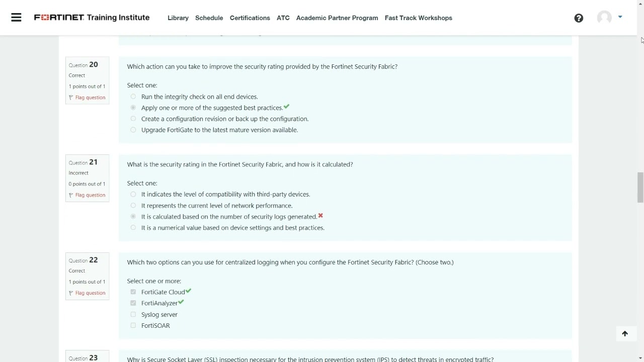Open the help question mark icon
Screen dimensions: 644x362
[x=579, y=18]
